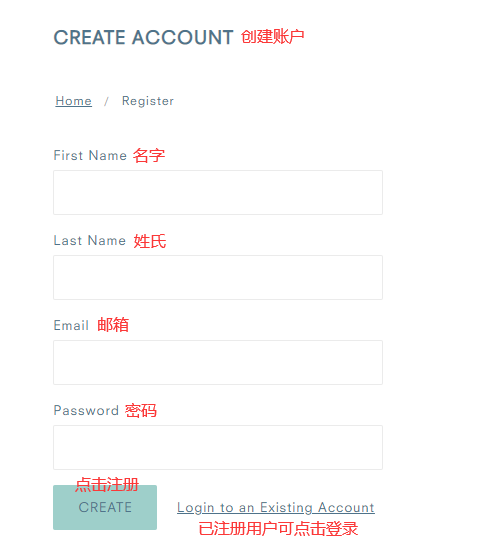Click the Register breadcrumb text
Viewport: 493px width, 553px height.
point(148,101)
